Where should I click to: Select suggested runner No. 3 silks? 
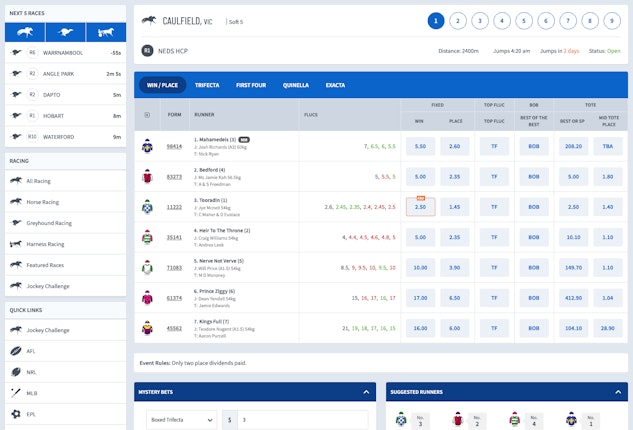(401, 420)
